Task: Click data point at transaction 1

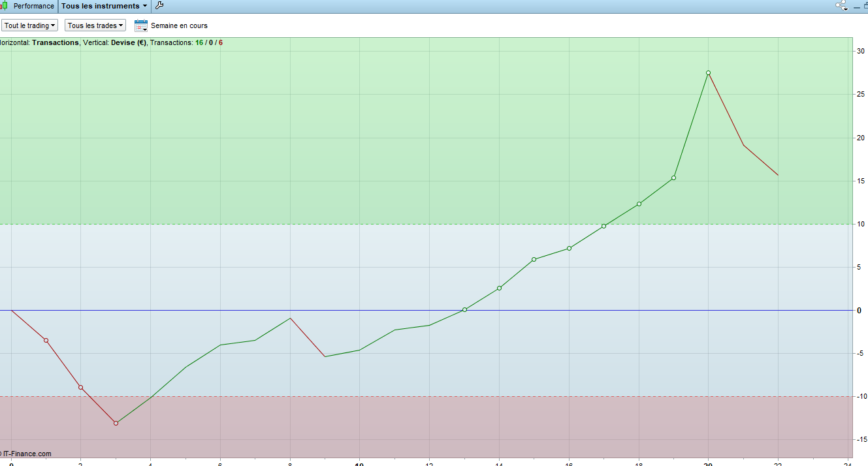Action: [46, 340]
